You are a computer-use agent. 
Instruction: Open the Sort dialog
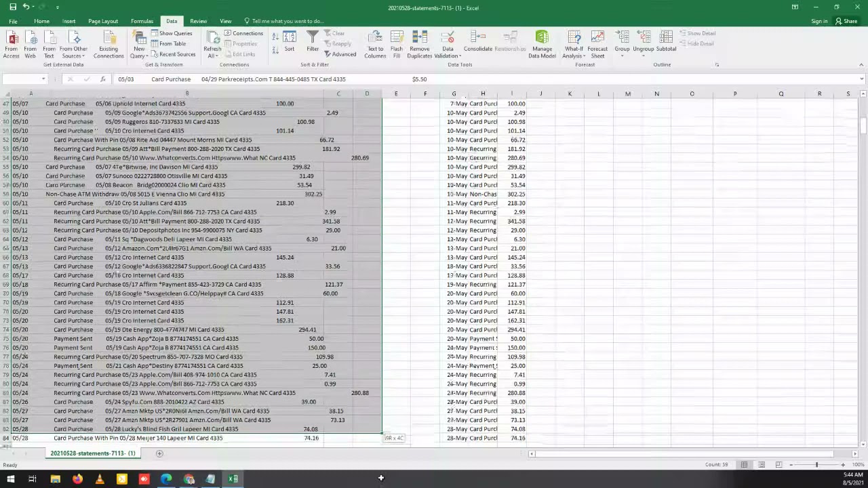click(x=290, y=42)
